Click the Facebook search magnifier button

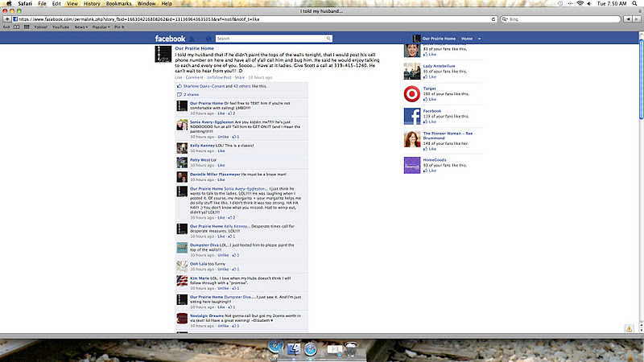point(328,39)
